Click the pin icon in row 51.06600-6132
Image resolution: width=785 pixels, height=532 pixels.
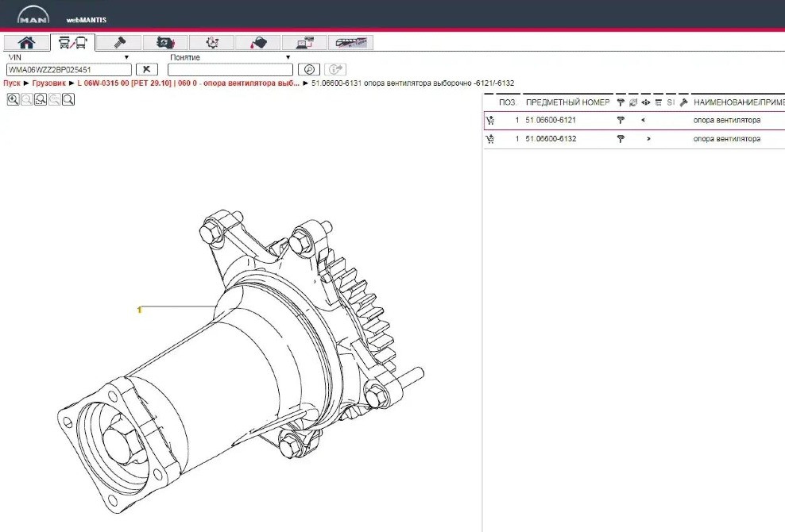pyautogui.click(x=621, y=139)
